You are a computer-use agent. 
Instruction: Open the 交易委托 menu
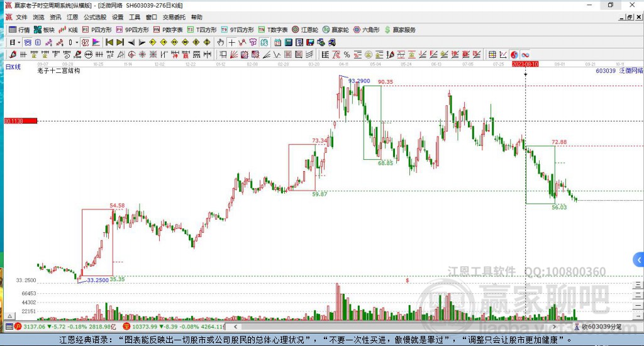tap(174, 17)
